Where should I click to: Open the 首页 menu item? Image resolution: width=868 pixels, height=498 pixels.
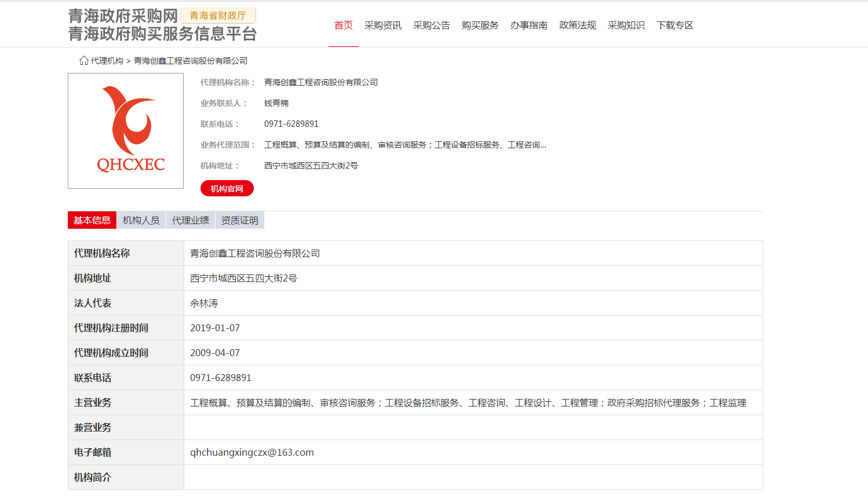(x=344, y=25)
